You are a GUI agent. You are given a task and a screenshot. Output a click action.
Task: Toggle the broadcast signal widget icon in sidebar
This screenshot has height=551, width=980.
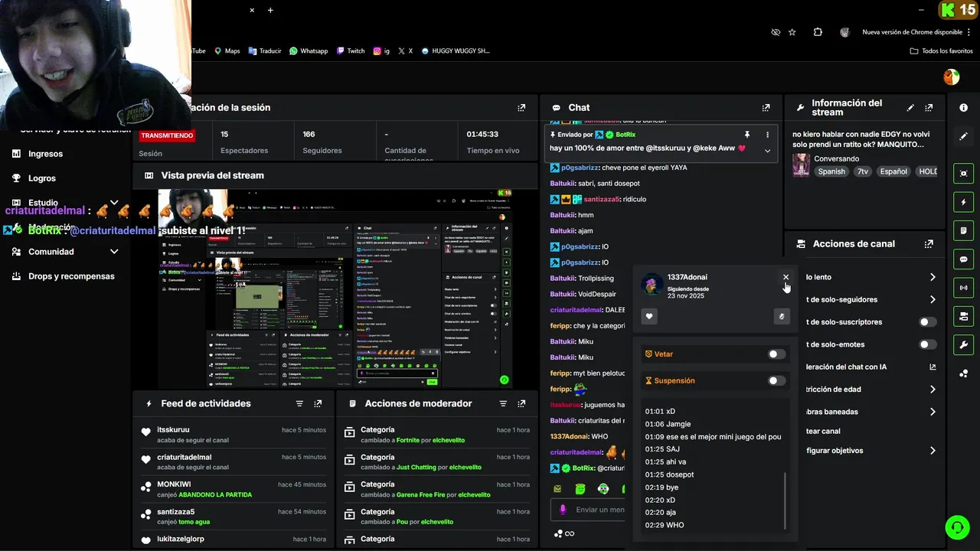(x=964, y=288)
